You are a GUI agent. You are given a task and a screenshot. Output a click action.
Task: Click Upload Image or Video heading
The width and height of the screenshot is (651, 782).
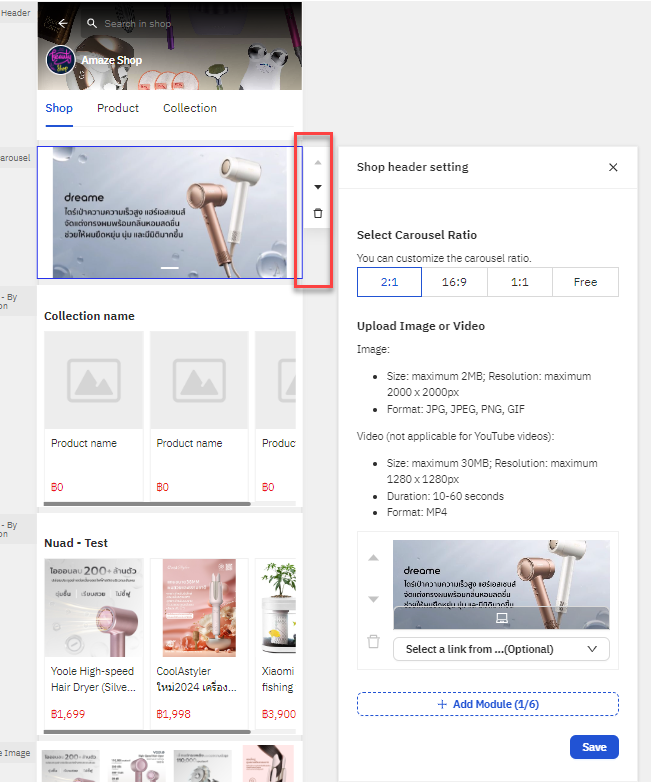pyautogui.click(x=421, y=326)
